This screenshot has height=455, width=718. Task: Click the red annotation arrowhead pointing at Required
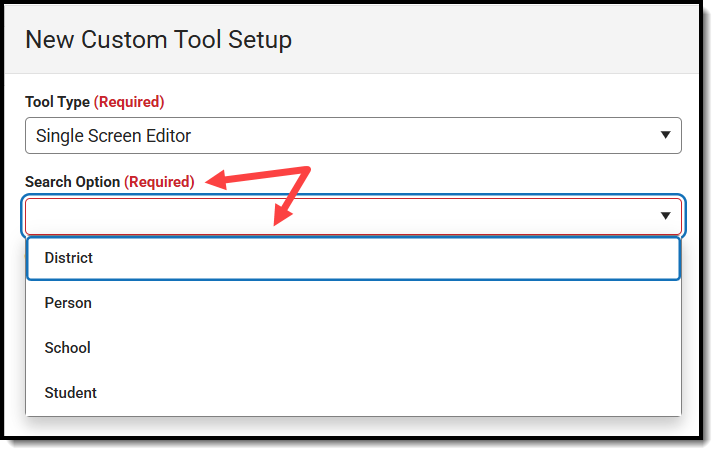coord(216,180)
